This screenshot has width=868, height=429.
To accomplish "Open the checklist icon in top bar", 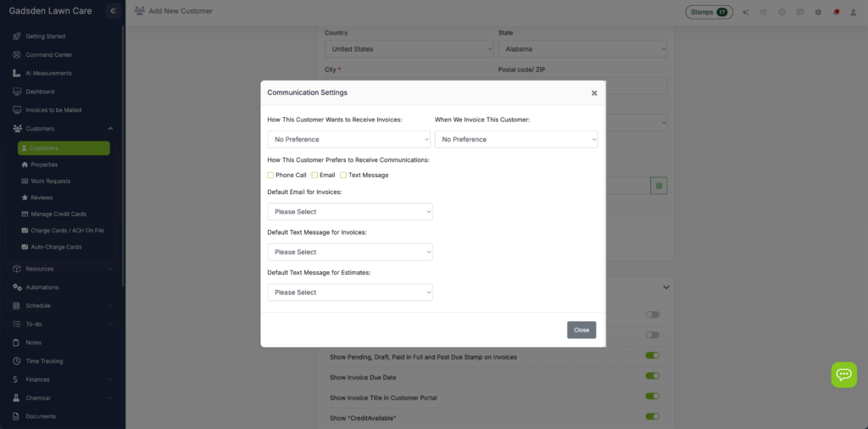I will point(764,12).
